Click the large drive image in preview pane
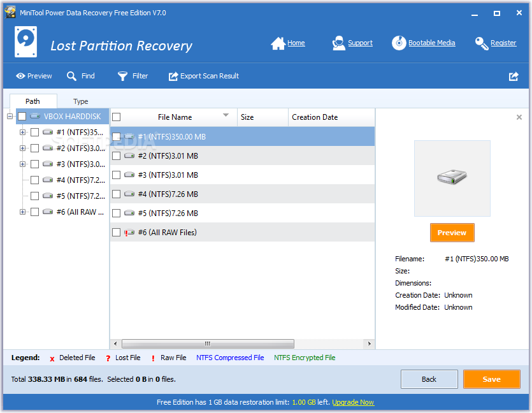This screenshot has height=413, width=532. pyautogui.click(x=452, y=177)
